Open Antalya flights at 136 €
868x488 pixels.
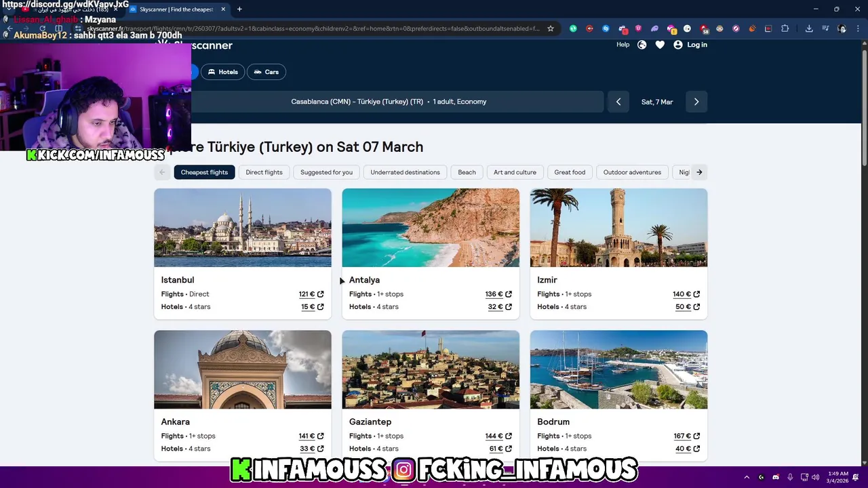[498, 294]
